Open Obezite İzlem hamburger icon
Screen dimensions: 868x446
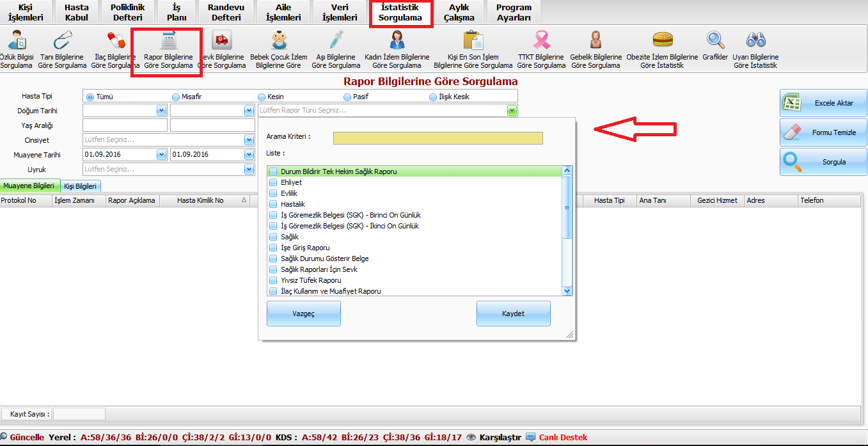[x=662, y=40]
